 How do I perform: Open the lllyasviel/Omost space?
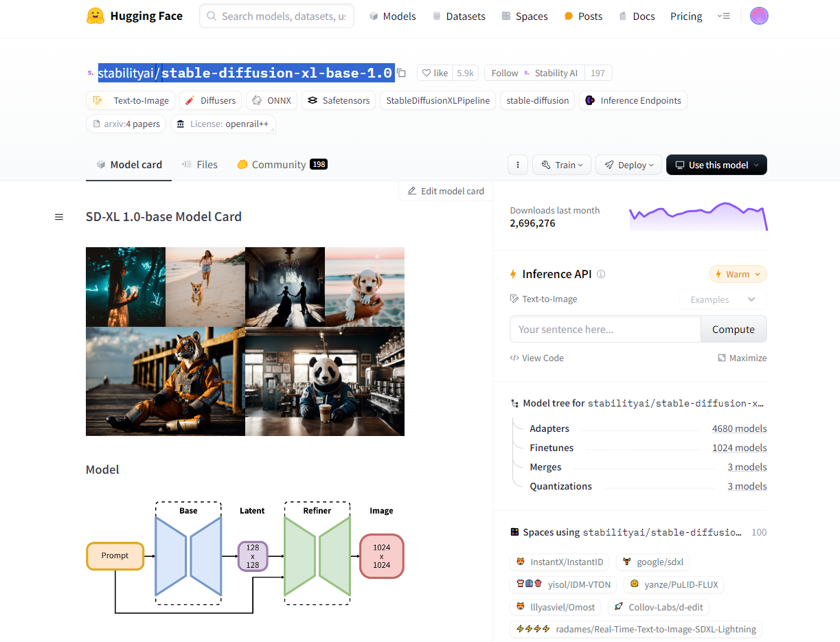click(556, 607)
